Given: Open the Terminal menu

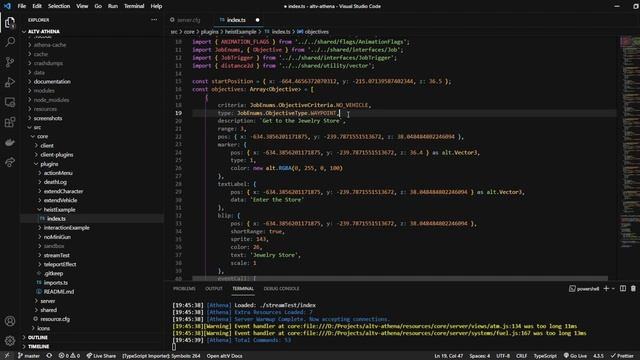Looking at the screenshot, I should click(134, 6).
